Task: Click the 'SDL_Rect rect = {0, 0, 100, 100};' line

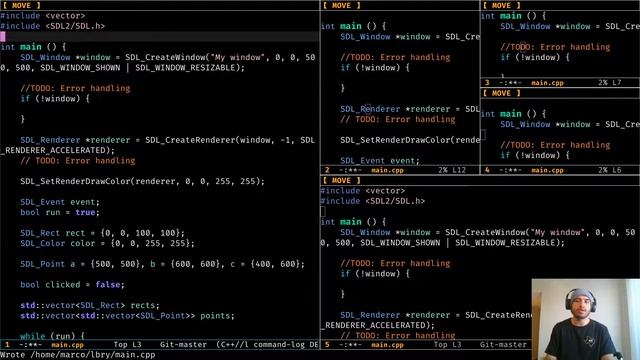Action: click(102, 233)
